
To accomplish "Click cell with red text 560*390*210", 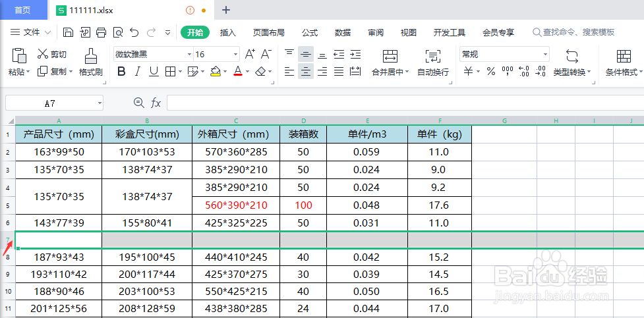I will (236, 205).
